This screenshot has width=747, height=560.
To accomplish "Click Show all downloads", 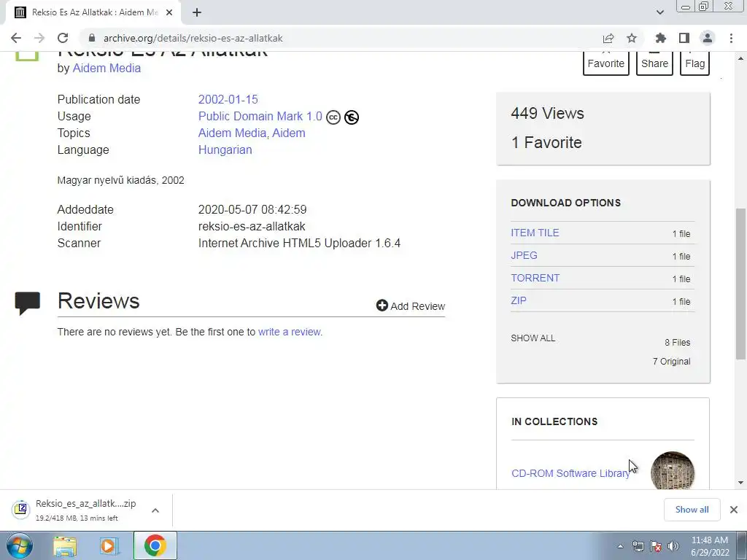I will coord(692,510).
